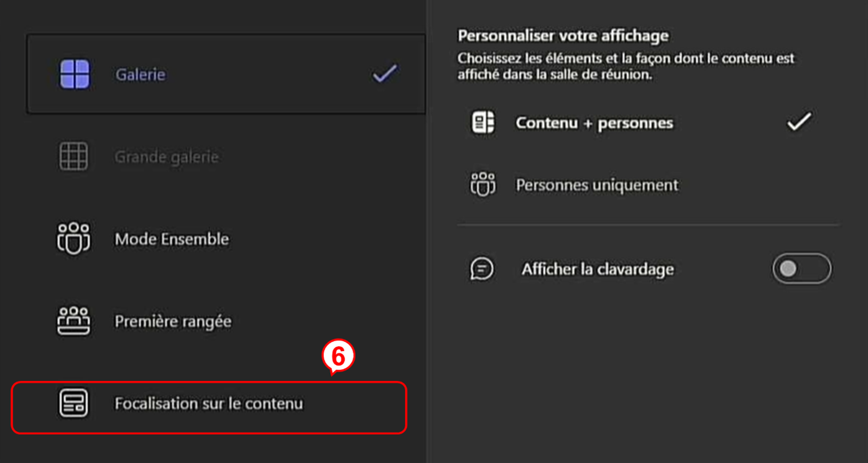Select Contenu + personnes text option
Screen dimensions: 868x463
(x=594, y=123)
